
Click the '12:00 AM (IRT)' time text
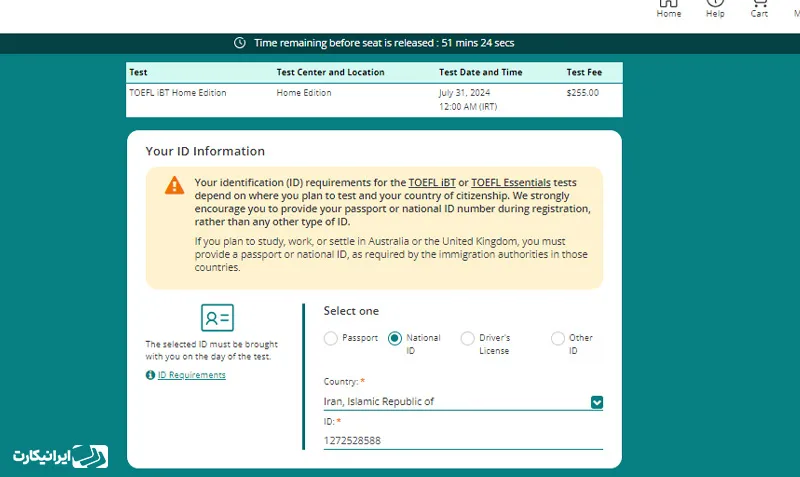click(x=468, y=107)
